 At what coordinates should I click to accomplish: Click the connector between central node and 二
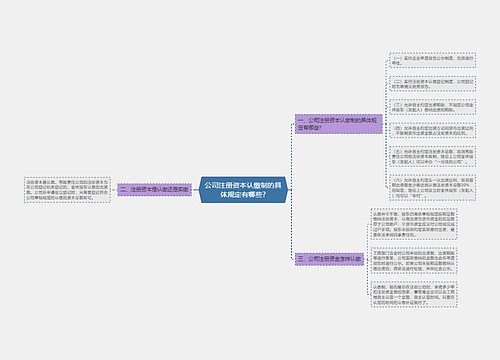(196, 190)
